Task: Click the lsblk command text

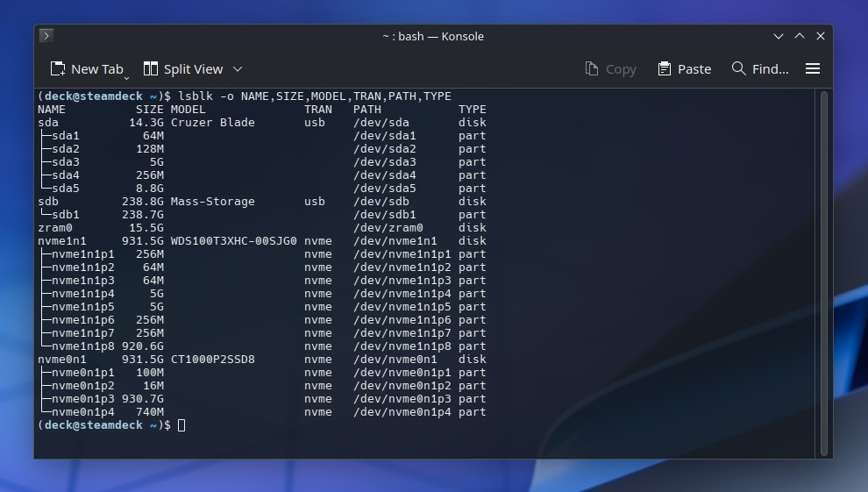Action: pos(315,96)
